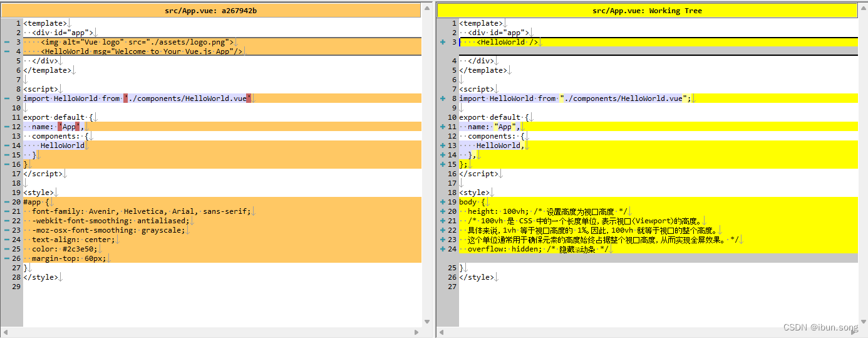Viewport: 868px width, 338px height.
Task: Click the left pane vertical scroll up arrow
Action: tap(427, 8)
